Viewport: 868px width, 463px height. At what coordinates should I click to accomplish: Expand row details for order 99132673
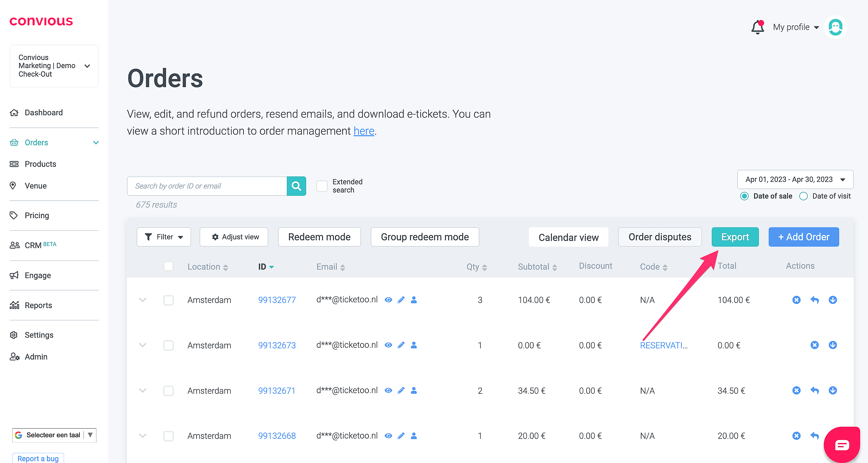click(x=143, y=345)
